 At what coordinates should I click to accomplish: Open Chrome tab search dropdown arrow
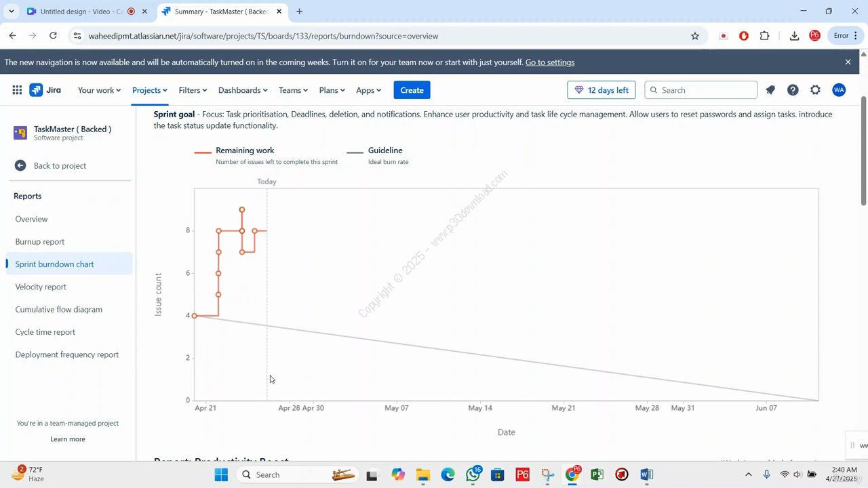12,12
